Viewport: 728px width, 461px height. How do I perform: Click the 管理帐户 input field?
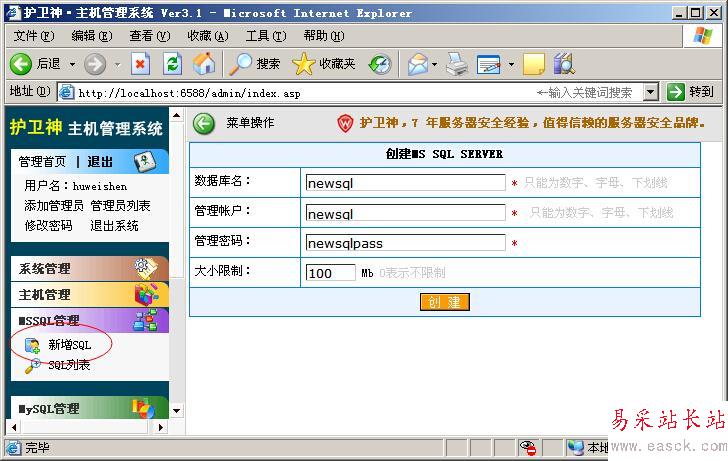click(x=405, y=213)
